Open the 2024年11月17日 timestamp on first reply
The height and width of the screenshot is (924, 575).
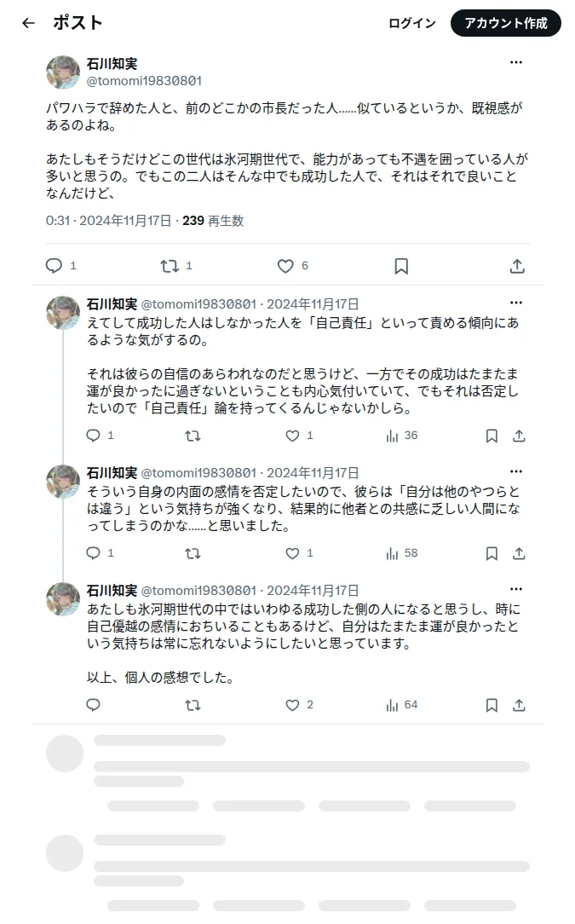[313, 304]
